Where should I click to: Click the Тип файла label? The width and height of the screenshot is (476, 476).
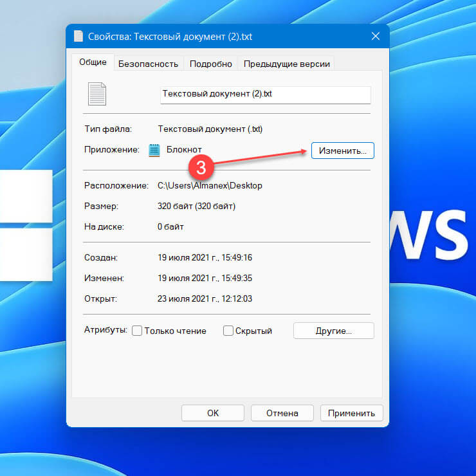click(108, 129)
